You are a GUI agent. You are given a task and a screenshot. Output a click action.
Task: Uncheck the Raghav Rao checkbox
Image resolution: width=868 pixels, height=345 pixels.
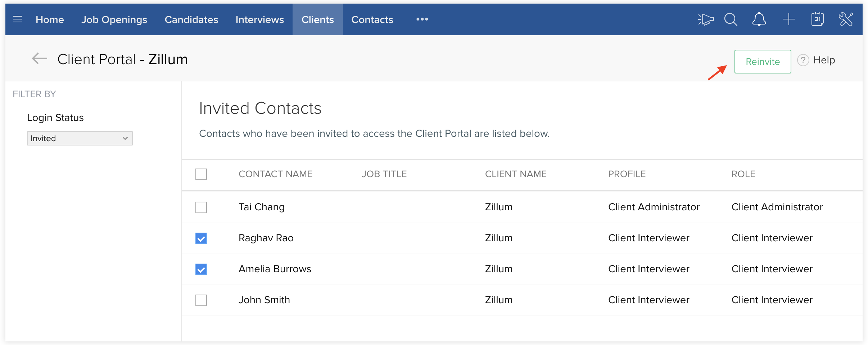pos(201,238)
